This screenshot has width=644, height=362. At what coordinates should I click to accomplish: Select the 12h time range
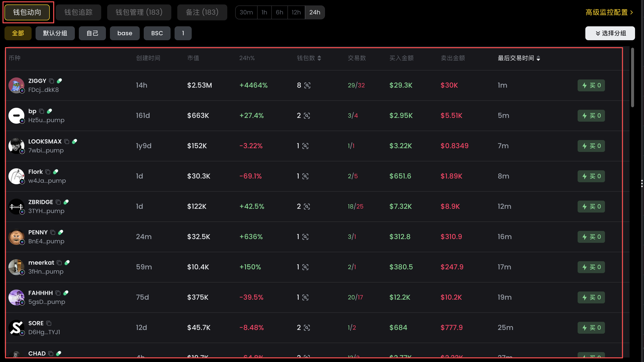[296, 12]
